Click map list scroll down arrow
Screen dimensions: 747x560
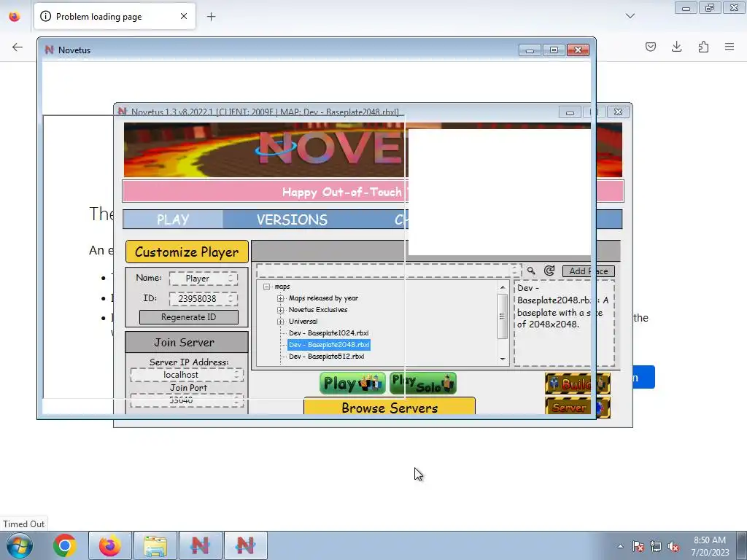point(502,359)
